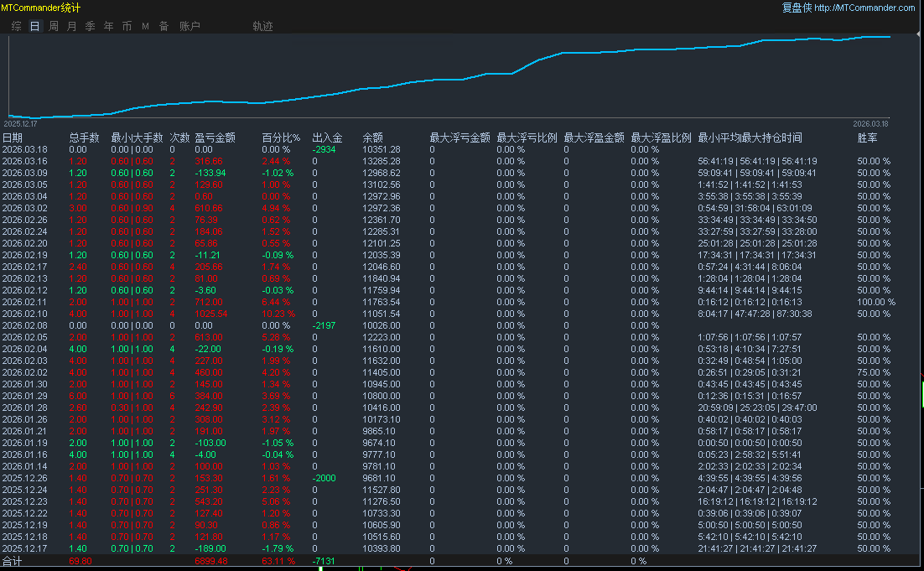Switch to the 综 summary tab
The image size is (924, 571).
(x=17, y=26)
